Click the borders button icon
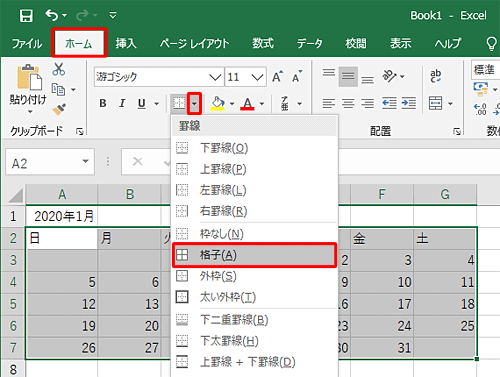The image size is (500, 377). (179, 103)
